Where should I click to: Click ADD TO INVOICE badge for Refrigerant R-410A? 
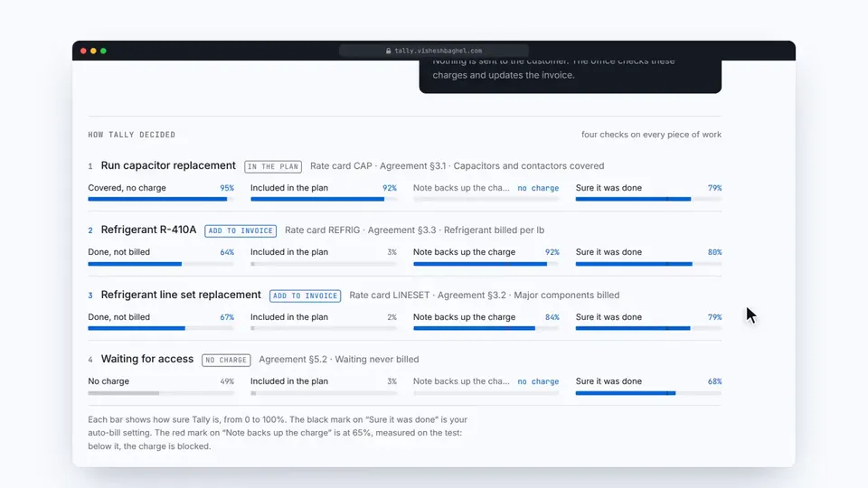[x=241, y=230]
